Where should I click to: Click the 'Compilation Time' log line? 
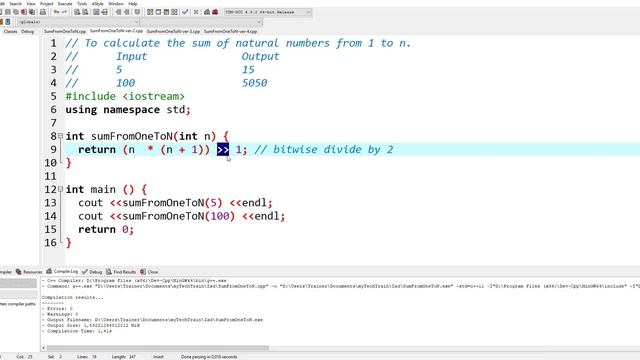click(x=77, y=331)
